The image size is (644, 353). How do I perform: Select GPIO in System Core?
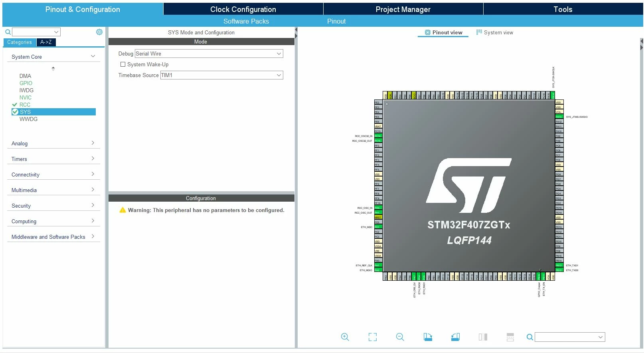(x=26, y=83)
